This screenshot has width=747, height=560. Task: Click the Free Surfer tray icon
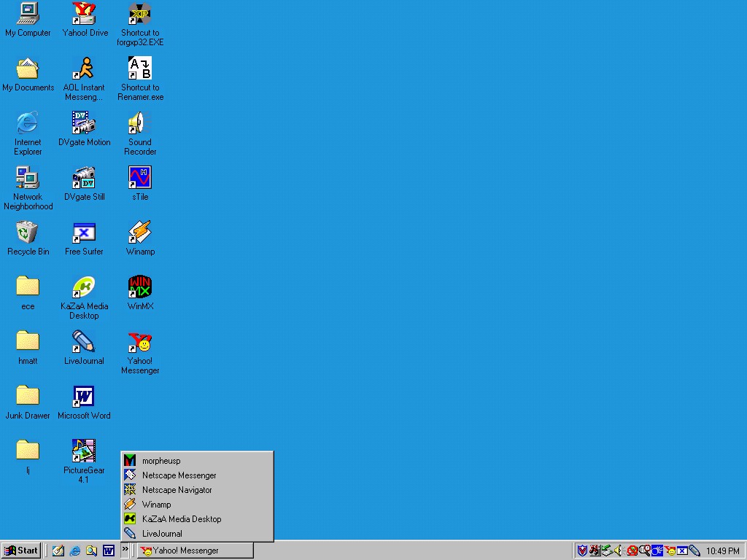pos(682,551)
